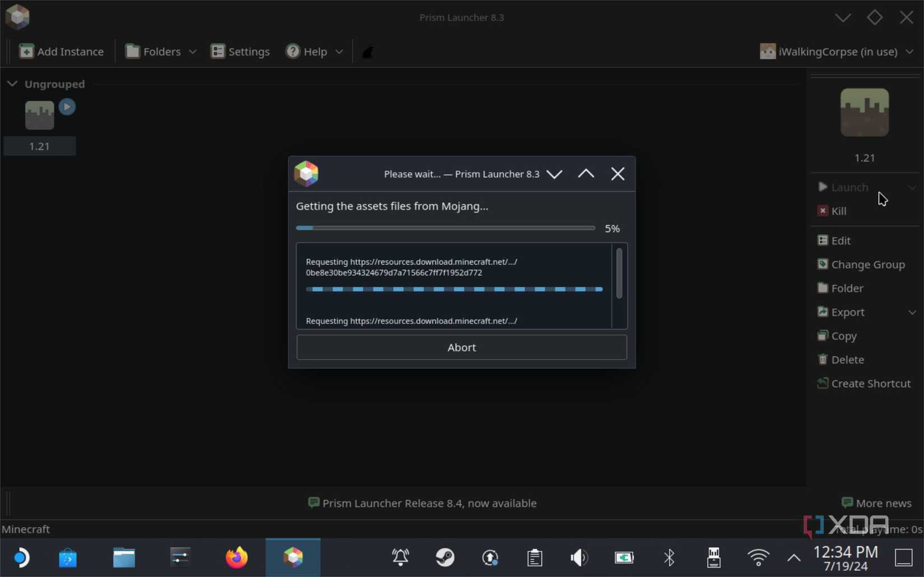The width and height of the screenshot is (924, 577).
Task: Expand hidden system tray icons
Action: tap(794, 557)
